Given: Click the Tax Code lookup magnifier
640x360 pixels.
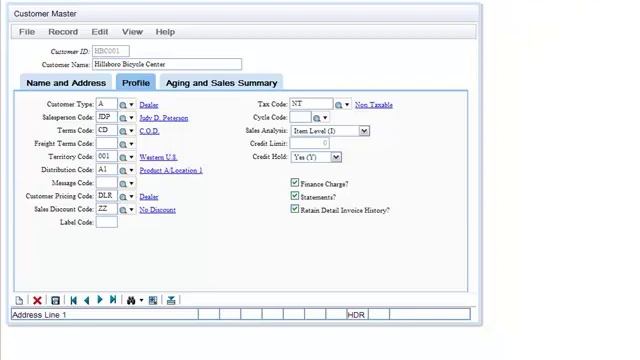Looking at the screenshot, I should (338, 105).
